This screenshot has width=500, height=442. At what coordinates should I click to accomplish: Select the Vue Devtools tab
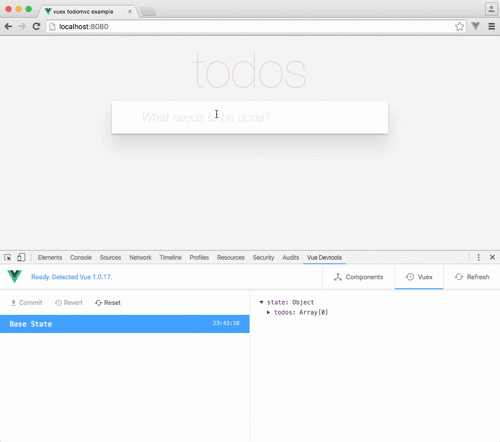pos(324,258)
